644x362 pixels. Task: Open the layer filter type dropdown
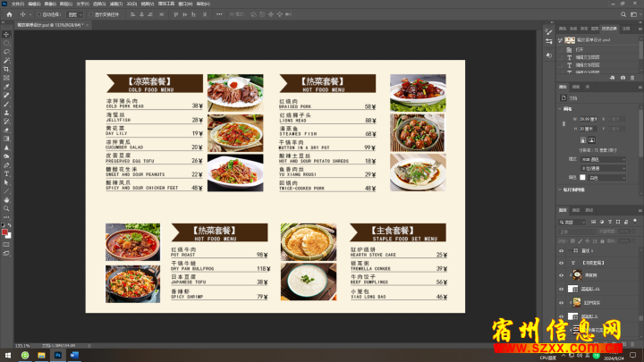(572, 222)
